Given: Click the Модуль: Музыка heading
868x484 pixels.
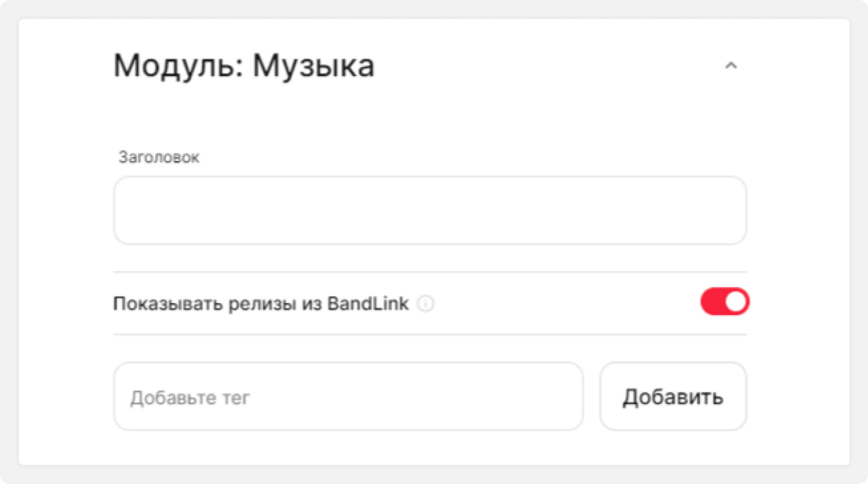Looking at the screenshot, I should tap(244, 65).
